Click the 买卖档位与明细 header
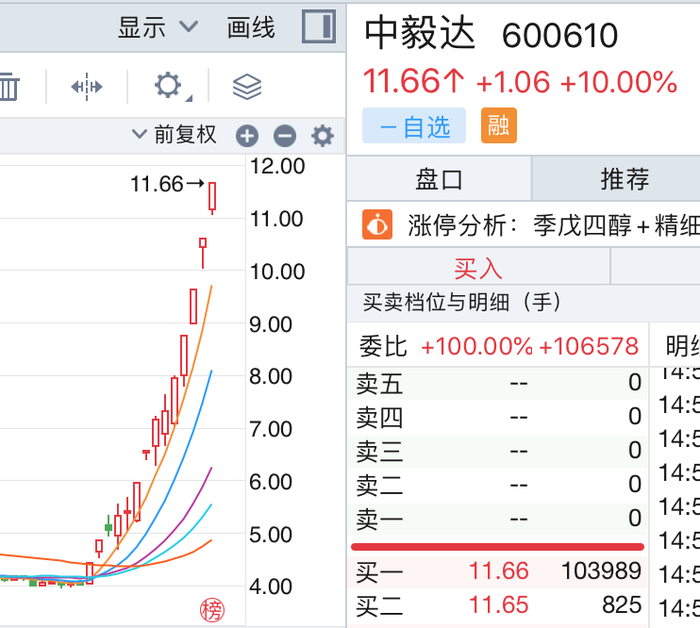This screenshot has width=700, height=628. pyautogui.click(x=461, y=303)
